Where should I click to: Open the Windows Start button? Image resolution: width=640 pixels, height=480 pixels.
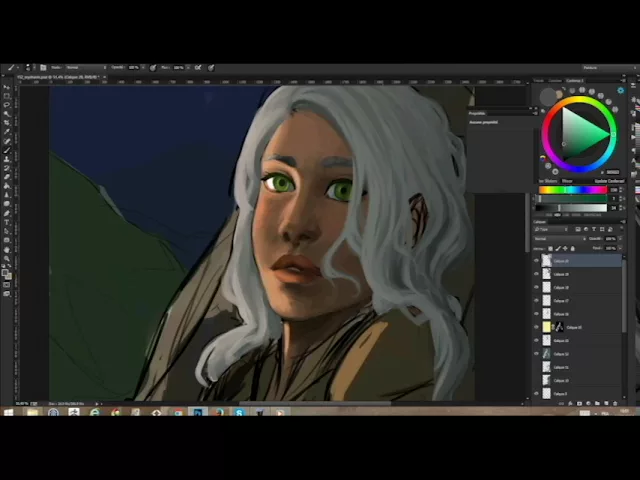(x=8, y=412)
